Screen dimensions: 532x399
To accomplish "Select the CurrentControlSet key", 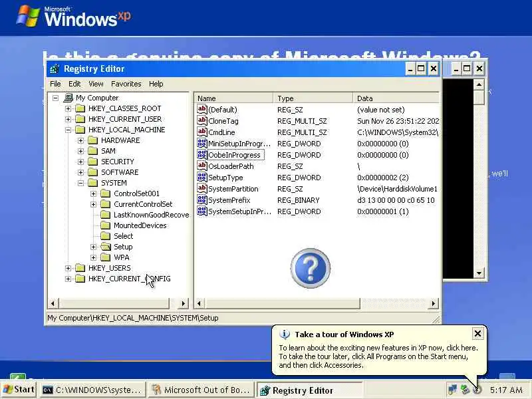I will (x=143, y=204).
